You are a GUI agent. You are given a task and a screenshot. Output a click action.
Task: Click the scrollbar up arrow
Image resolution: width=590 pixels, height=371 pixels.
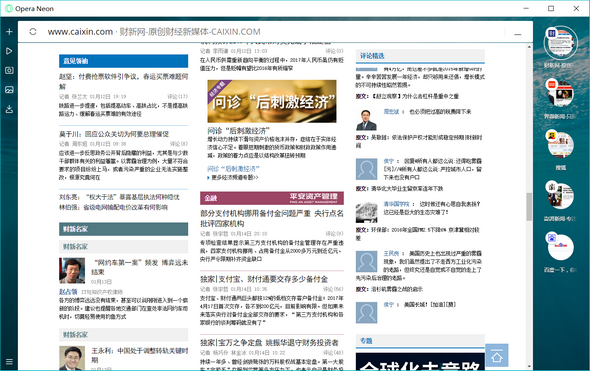pos(529,47)
